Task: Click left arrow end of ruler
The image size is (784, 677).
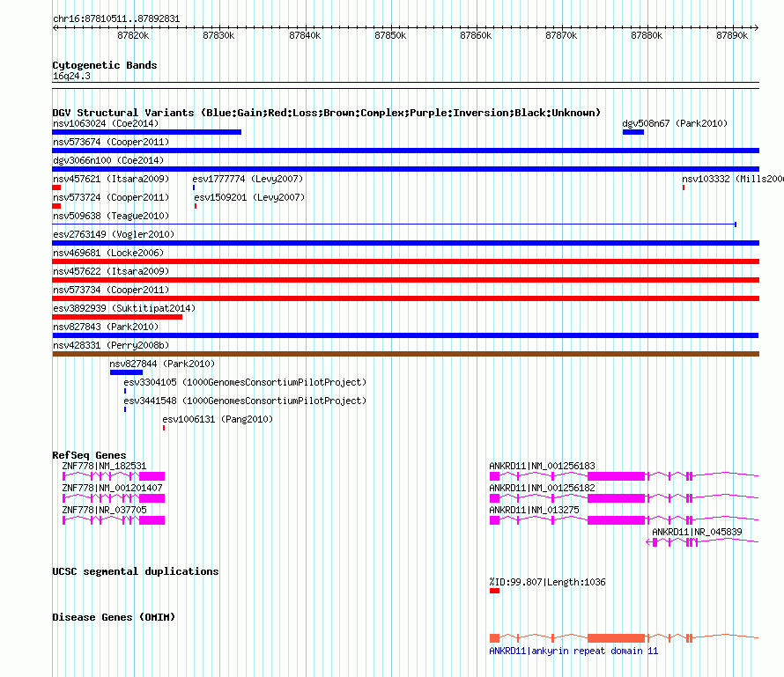Action: (55, 28)
